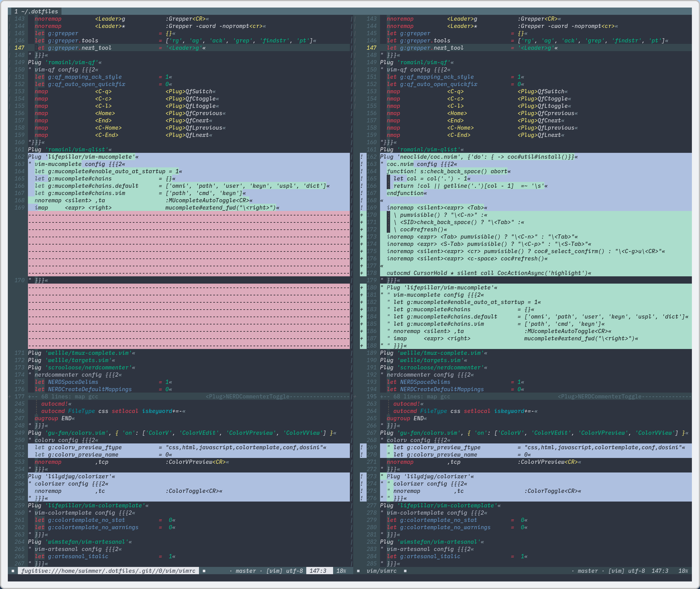Screen dimensions: 700x589
Task: Click the master branch label in left statusline
Action: [x=245, y=571]
